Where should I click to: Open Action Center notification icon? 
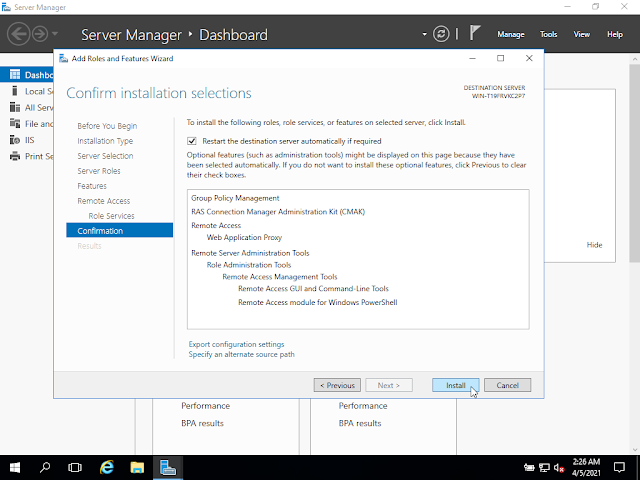(619, 468)
